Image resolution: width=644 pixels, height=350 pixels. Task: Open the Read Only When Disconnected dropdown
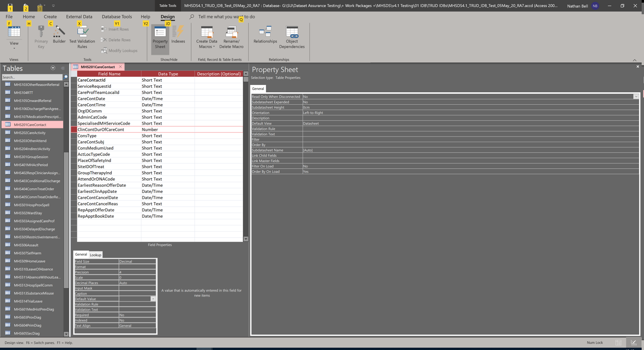pyautogui.click(x=636, y=97)
